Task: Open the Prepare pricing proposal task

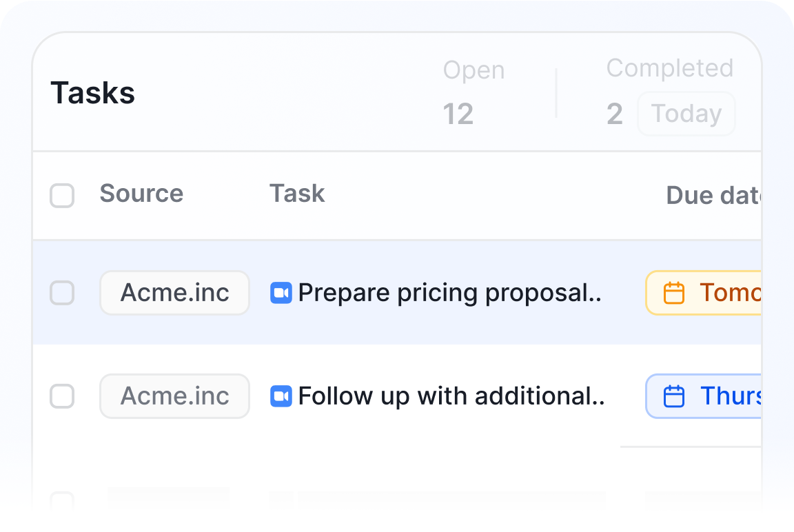Action: coord(449,293)
